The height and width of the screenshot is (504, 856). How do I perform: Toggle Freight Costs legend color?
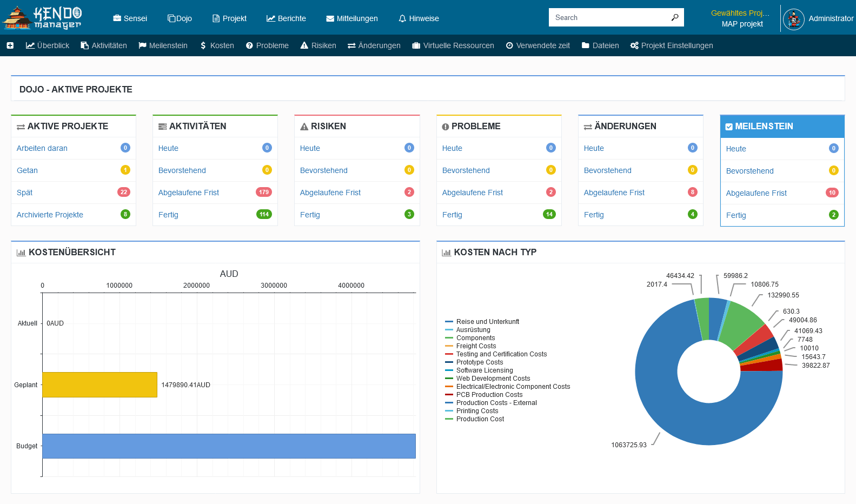tap(449, 346)
